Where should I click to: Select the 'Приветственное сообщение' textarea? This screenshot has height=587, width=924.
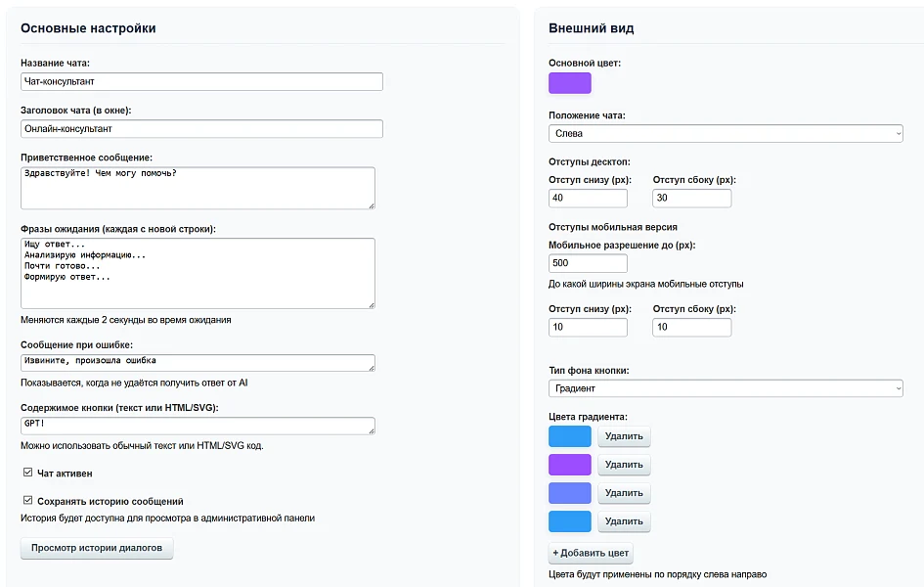198,188
